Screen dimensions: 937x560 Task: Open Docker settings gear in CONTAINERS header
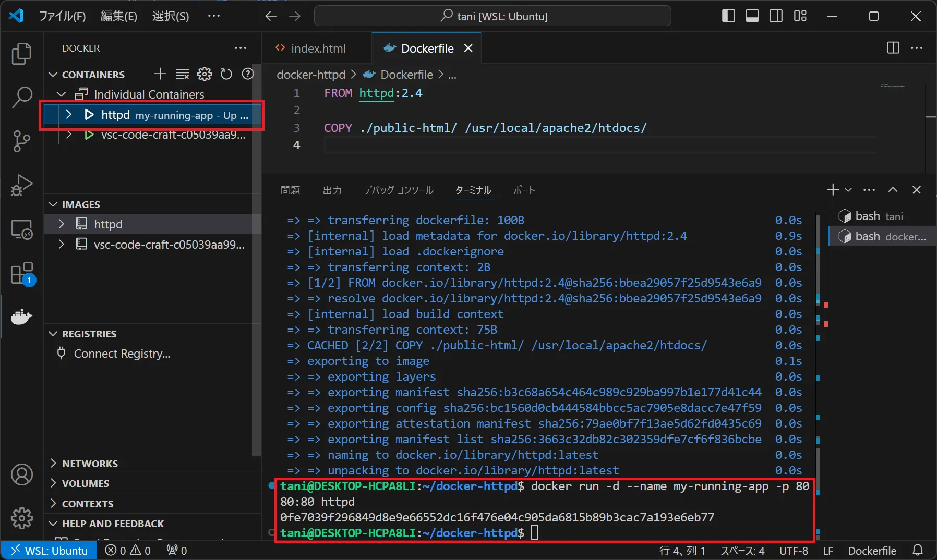(205, 74)
